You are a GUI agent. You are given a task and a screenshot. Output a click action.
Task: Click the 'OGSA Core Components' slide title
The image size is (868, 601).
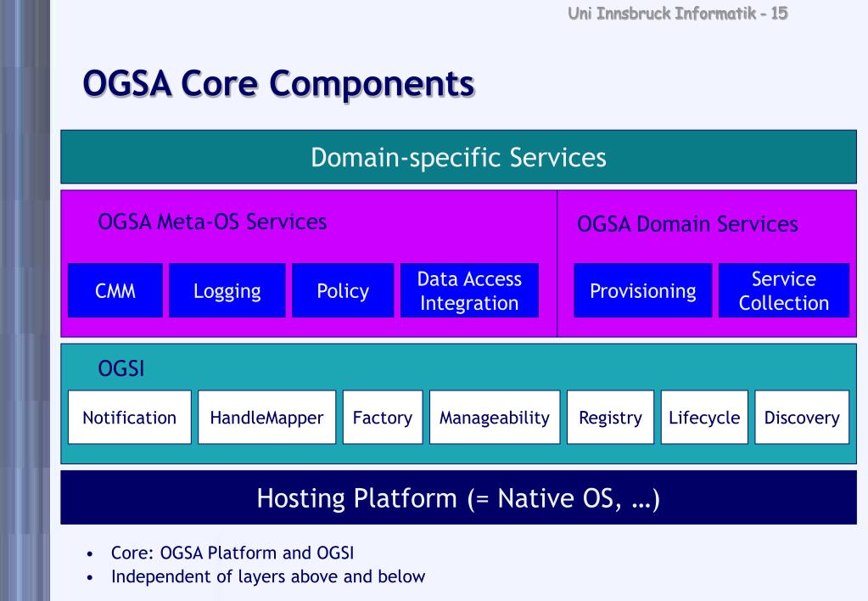[278, 84]
